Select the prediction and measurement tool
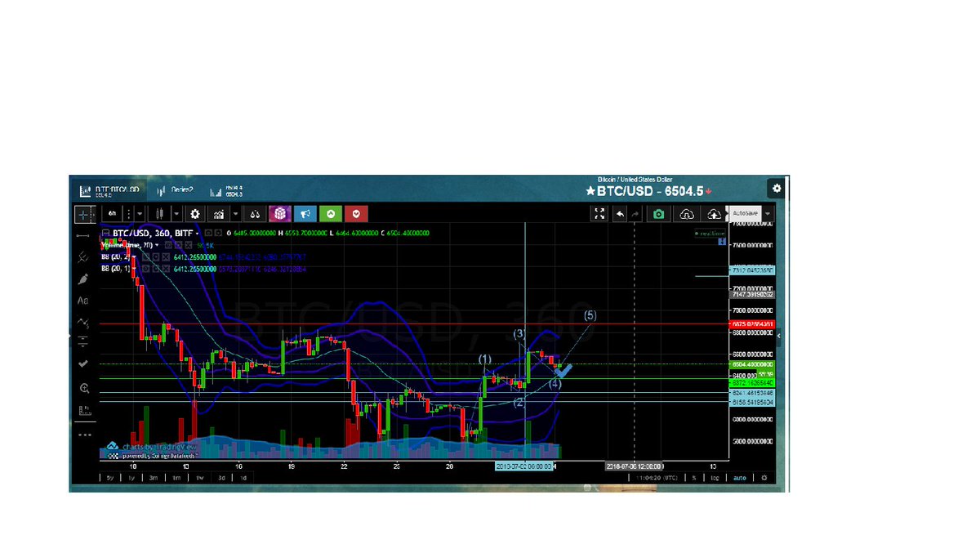Viewport: 980px width, 535px height. pos(83,342)
